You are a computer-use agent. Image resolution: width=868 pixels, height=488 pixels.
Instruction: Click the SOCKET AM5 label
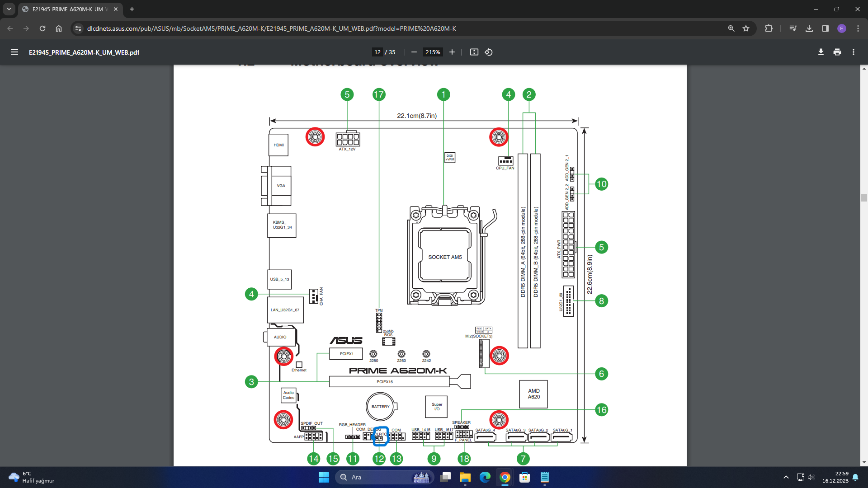445,257
